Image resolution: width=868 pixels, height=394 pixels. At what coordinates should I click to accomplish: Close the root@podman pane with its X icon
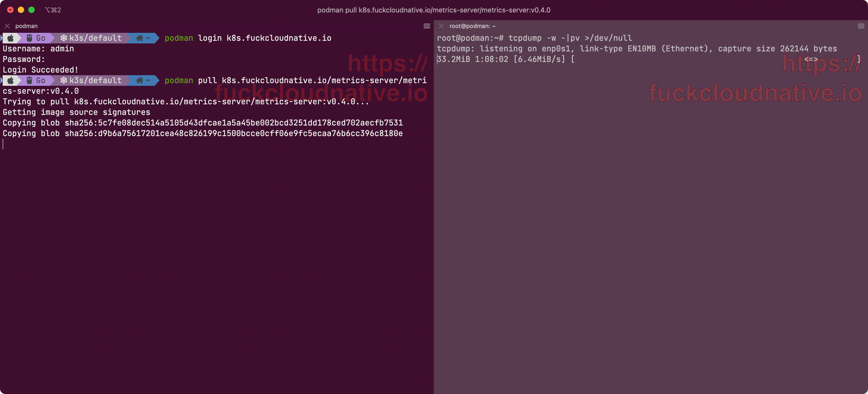441,26
